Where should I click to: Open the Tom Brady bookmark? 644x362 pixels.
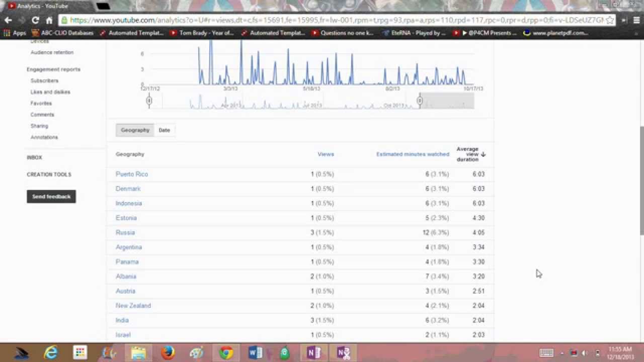coord(202,33)
